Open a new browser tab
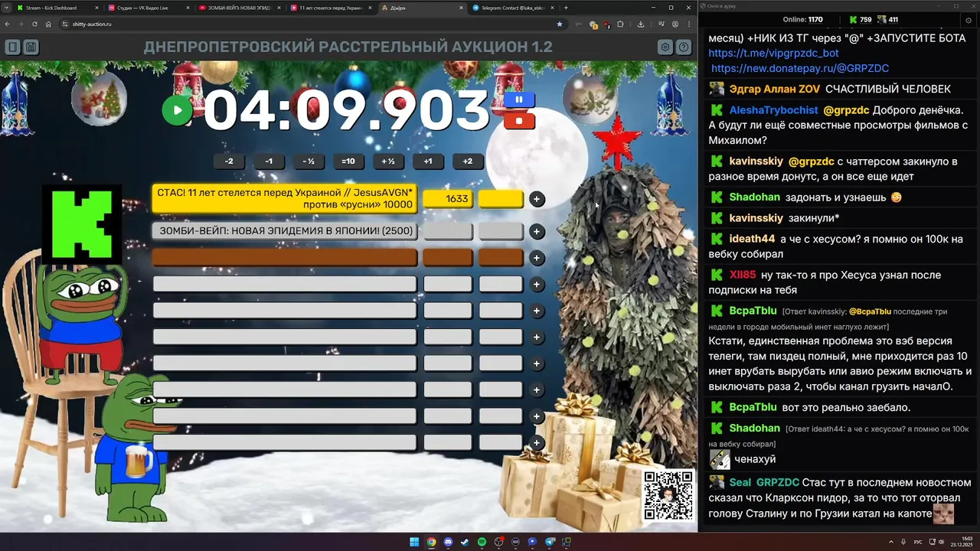 566,8
